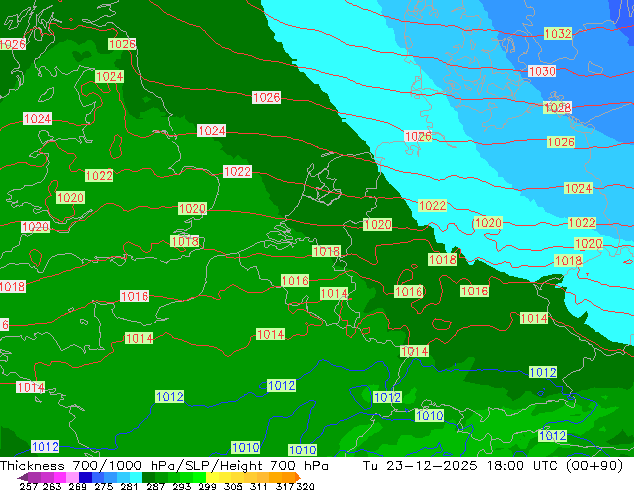This screenshot has width=634, height=490.
Task: Click the legend value 257
Action: click(28, 486)
